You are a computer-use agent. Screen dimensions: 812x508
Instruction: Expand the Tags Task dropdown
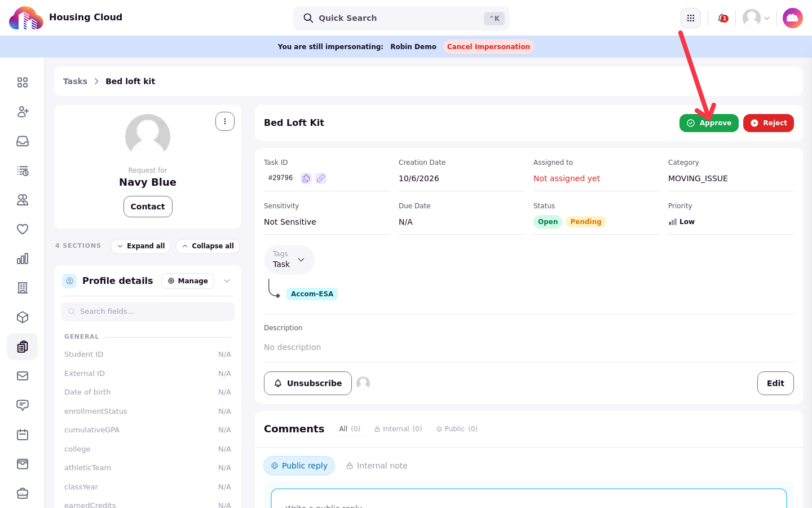coord(289,260)
